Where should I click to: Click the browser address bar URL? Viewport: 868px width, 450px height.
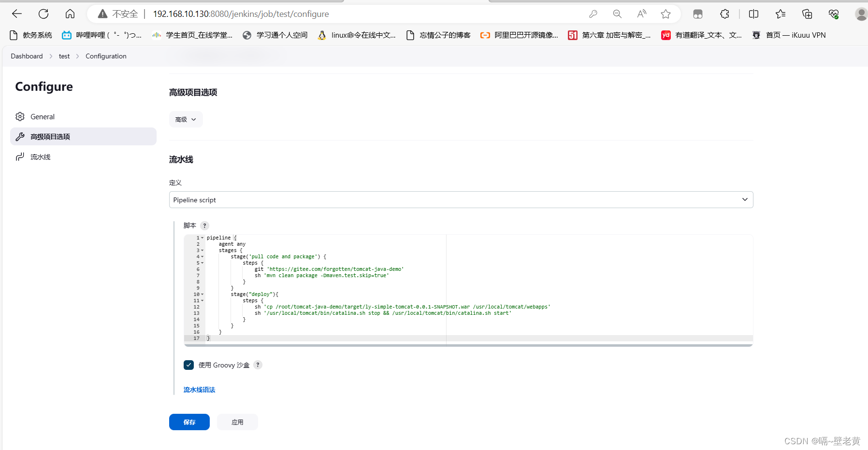[x=241, y=14]
